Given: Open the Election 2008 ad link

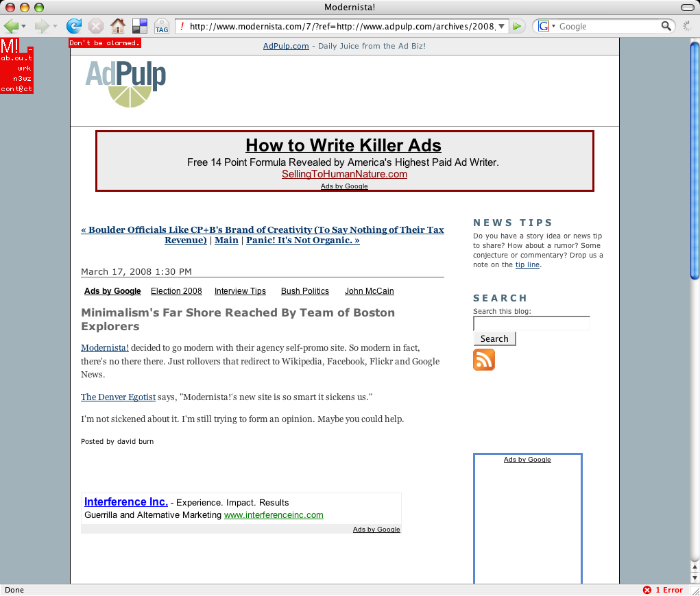Looking at the screenshot, I should coord(176,291).
